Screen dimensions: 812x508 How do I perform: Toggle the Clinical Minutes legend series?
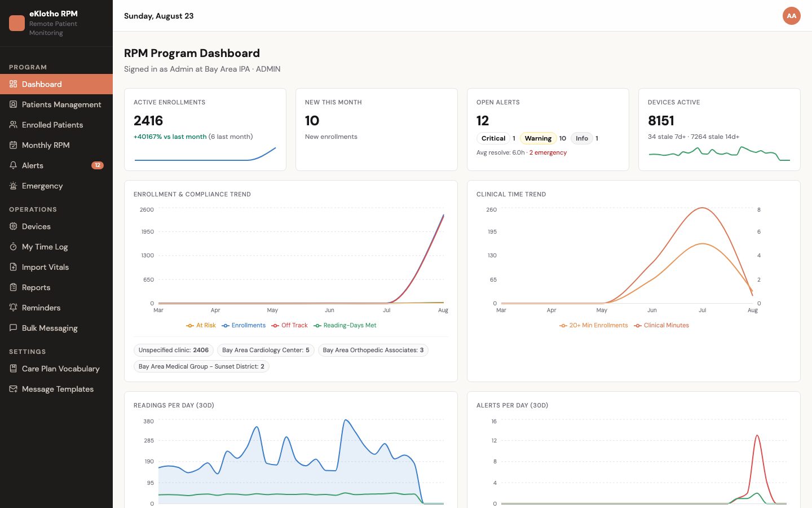(661, 325)
